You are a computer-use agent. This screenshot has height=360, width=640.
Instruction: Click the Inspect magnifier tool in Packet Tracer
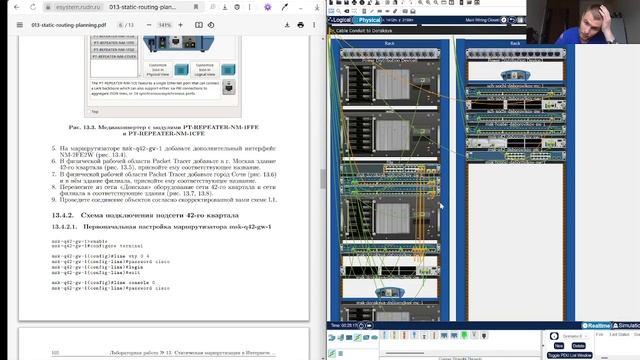pyautogui.click(x=339, y=11)
